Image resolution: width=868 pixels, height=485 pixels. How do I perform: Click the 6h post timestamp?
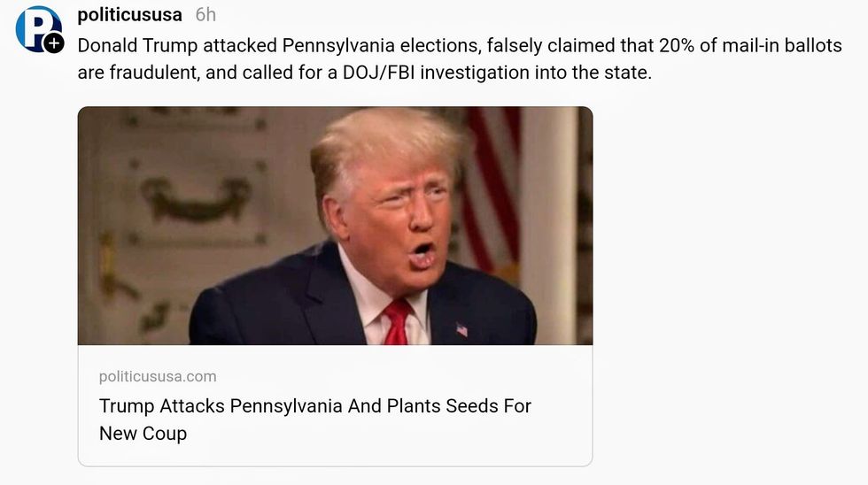205,14
